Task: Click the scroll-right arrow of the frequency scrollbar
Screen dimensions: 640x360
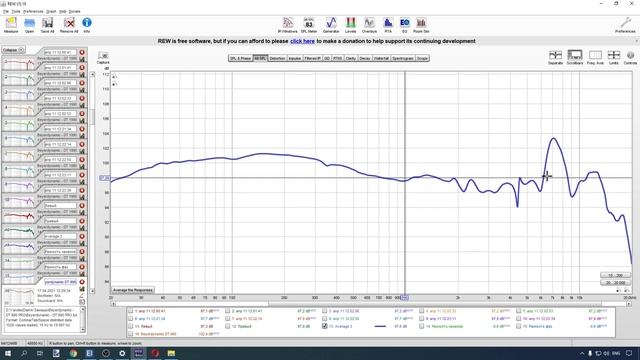Action: click(x=629, y=304)
